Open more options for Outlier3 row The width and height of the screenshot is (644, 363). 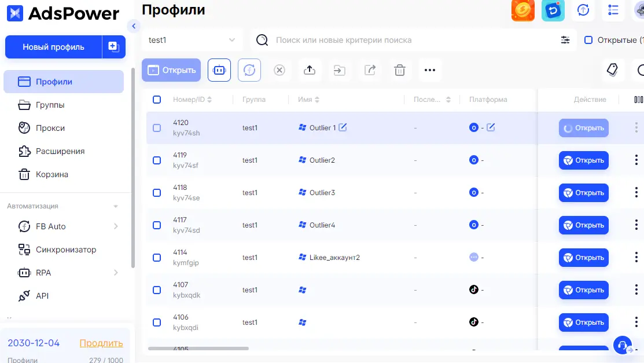636,192
